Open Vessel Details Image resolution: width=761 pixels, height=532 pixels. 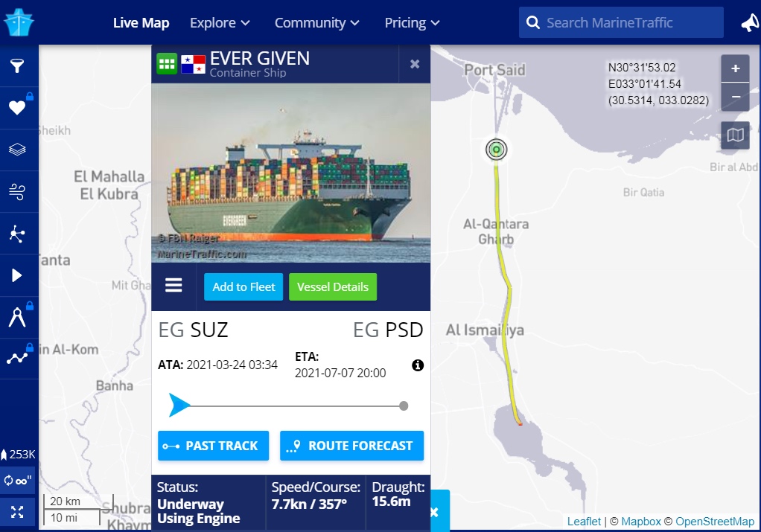(333, 287)
